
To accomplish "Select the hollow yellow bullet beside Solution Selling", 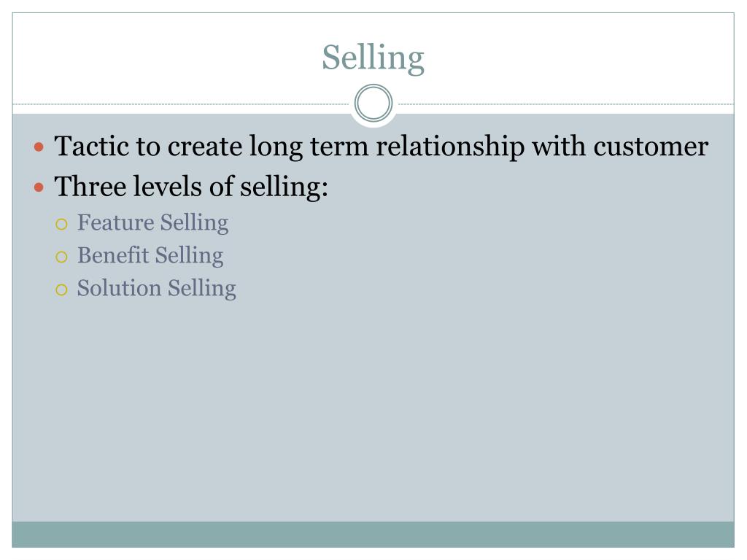I will point(61,289).
